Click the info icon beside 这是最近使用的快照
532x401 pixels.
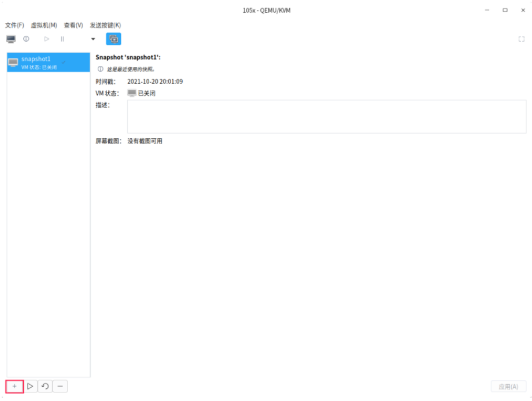[x=101, y=69]
